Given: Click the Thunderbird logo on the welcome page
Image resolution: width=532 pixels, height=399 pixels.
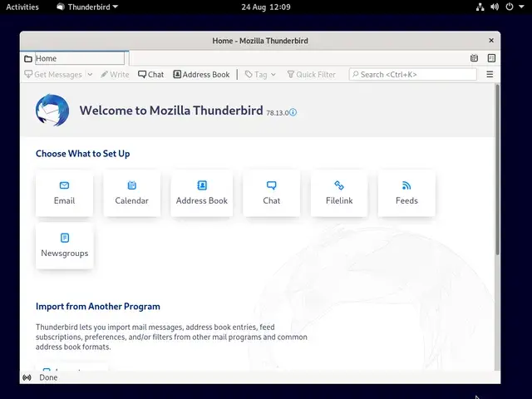Looking at the screenshot, I should pyautogui.click(x=52, y=111).
